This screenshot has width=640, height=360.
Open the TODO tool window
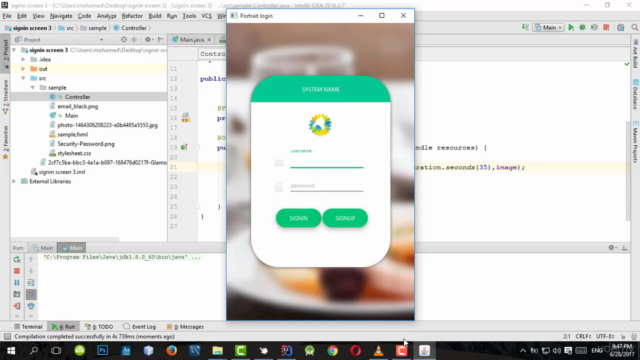99,327
